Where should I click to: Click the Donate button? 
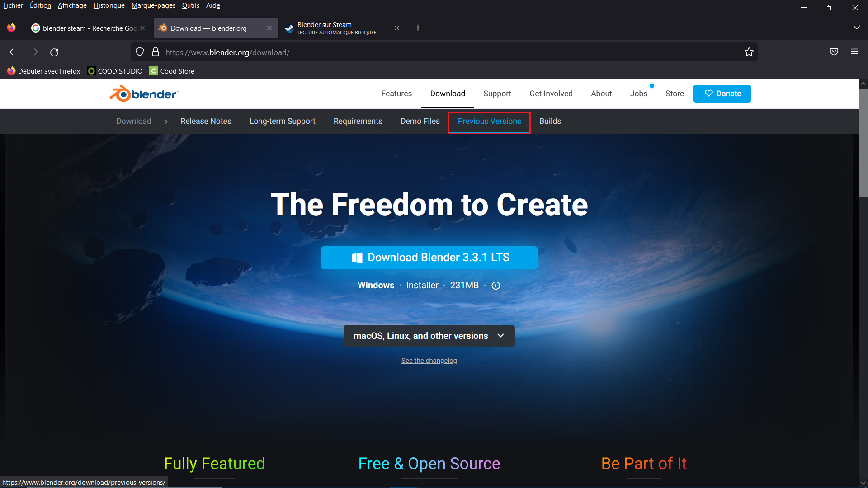[x=722, y=94]
